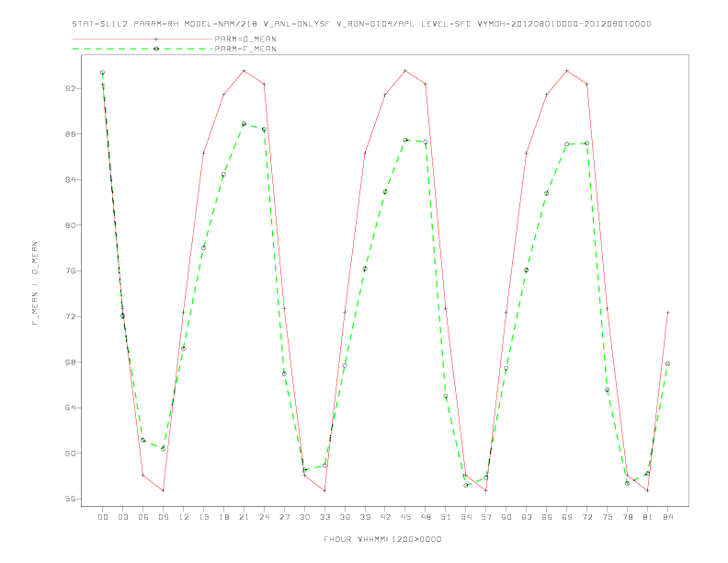Click x-axis forecast hour label 78

627,517
